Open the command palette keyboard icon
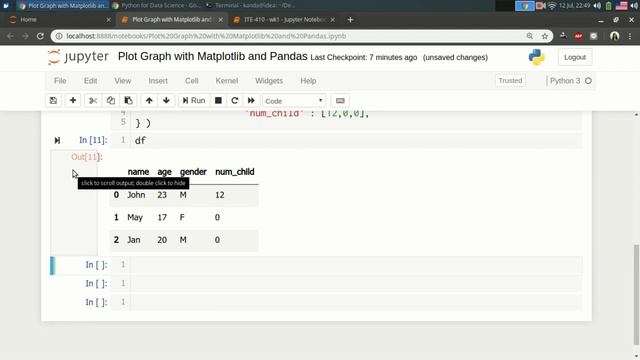 tap(340, 100)
